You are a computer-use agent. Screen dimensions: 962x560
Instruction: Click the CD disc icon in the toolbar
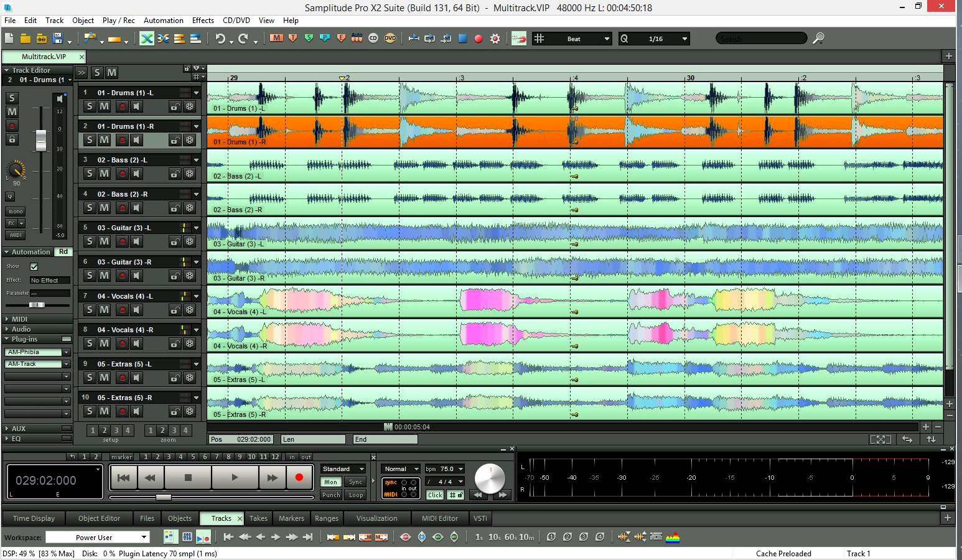tap(373, 38)
